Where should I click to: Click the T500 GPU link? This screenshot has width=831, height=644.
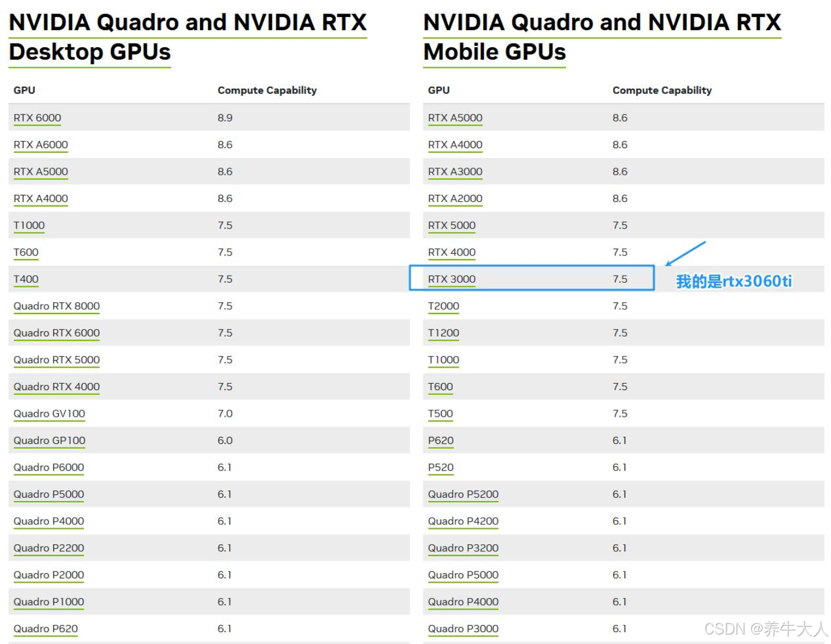pyautogui.click(x=440, y=413)
